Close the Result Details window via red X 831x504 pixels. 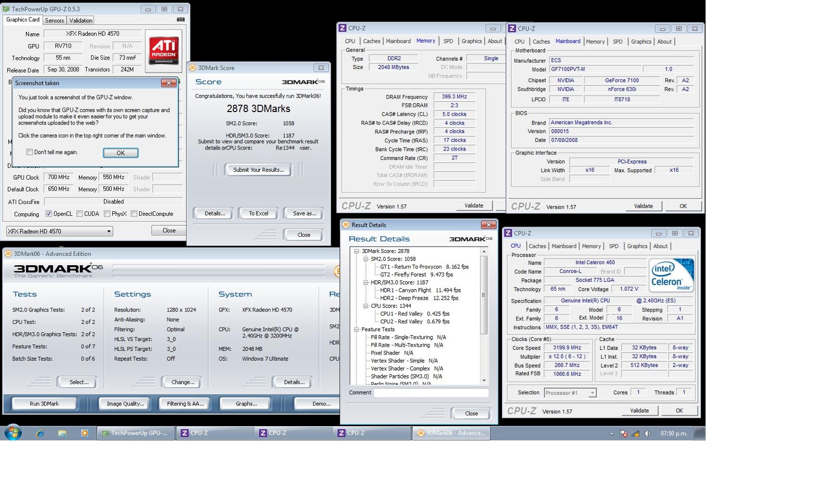point(488,225)
